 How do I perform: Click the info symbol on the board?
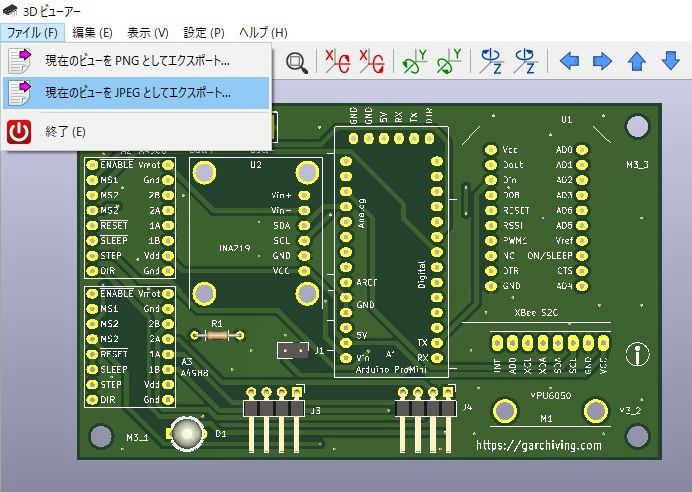click(637, 353)
